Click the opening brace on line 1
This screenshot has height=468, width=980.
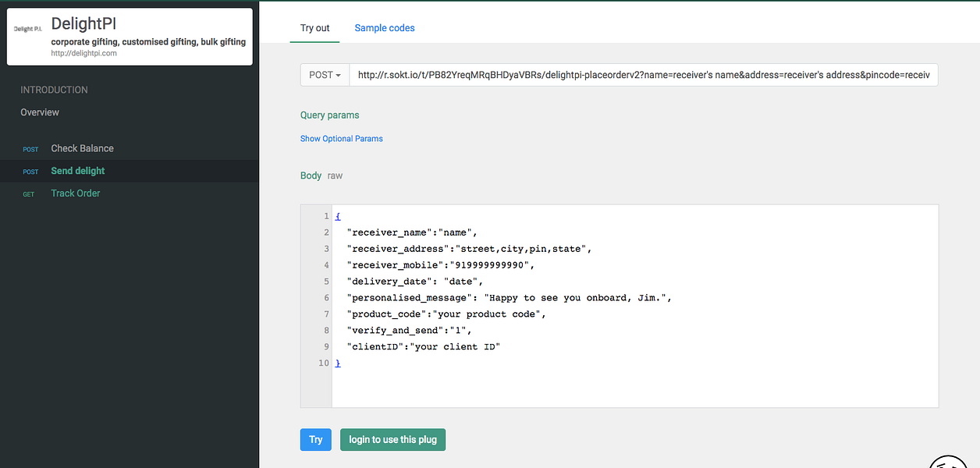(x=338, y=216)
